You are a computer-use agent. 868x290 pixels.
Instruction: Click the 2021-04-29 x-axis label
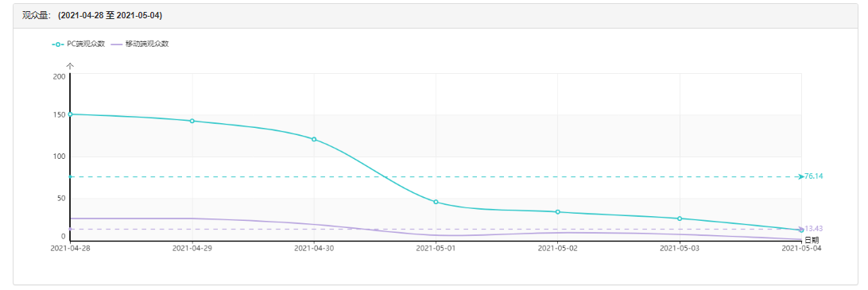pyautogui.click(x=192, y=249)
